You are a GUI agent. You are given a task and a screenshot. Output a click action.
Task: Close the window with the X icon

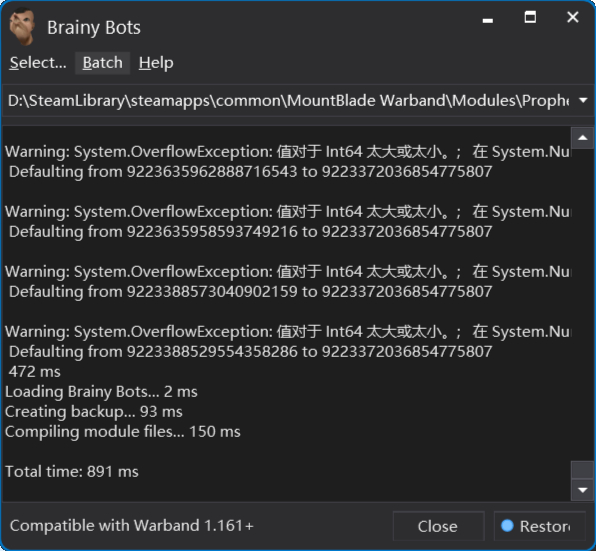click(573, 17)
